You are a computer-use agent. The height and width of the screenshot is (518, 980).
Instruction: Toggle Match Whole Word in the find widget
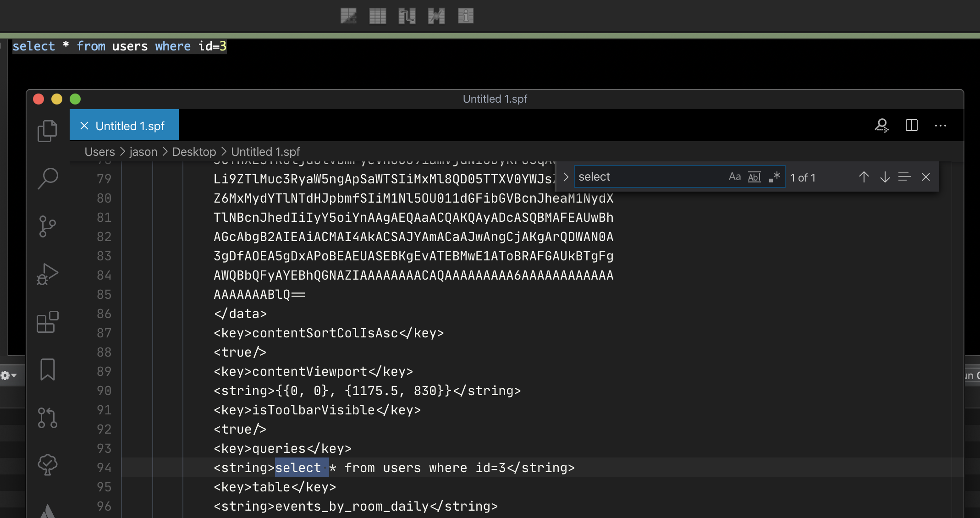[x=754, y=176]
